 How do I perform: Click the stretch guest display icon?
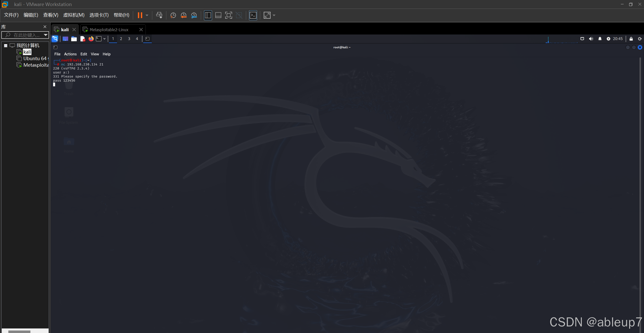pyautogui.click(x=267, y=15)
